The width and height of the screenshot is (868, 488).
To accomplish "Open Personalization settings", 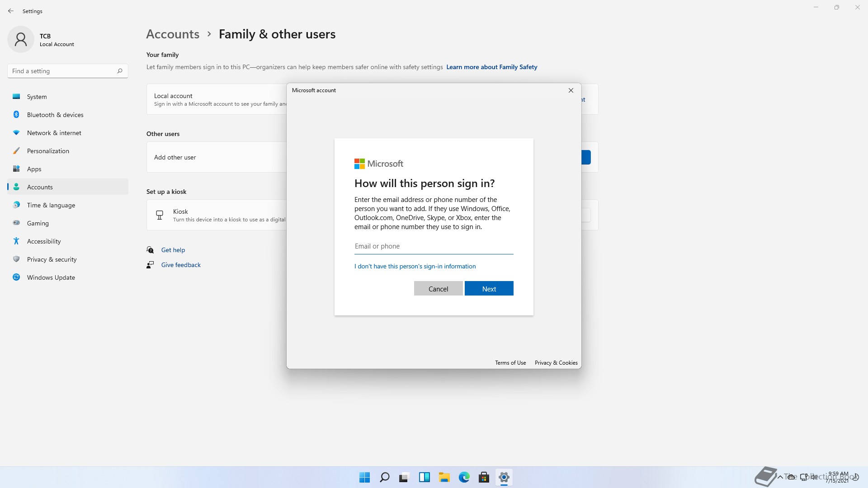I will pos(68,151).
